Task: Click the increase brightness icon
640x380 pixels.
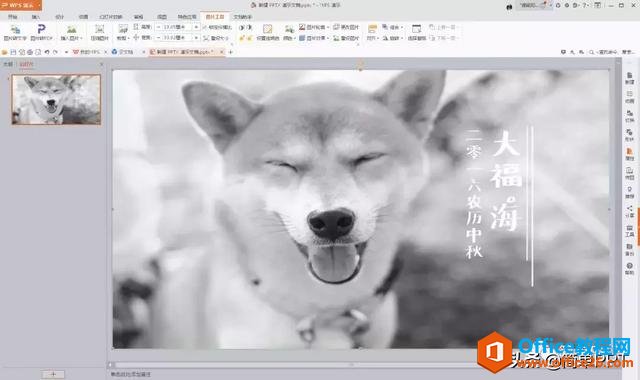Action: (242, 38)
